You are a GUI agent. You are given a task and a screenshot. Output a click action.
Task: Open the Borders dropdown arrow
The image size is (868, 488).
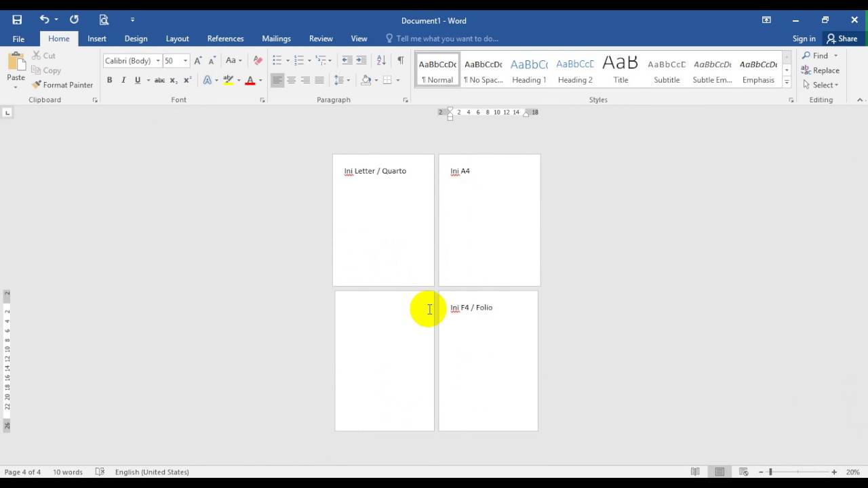coord(398,80)
